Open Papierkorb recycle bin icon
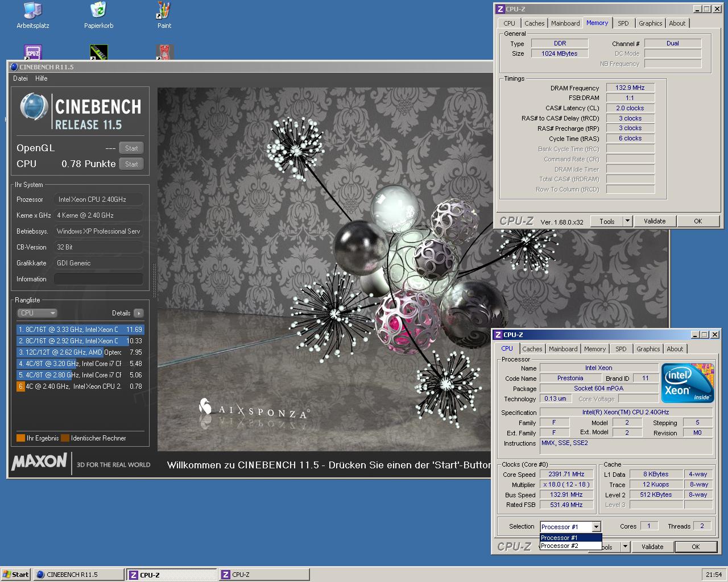 pyautogui.click(x=98, y=15)
